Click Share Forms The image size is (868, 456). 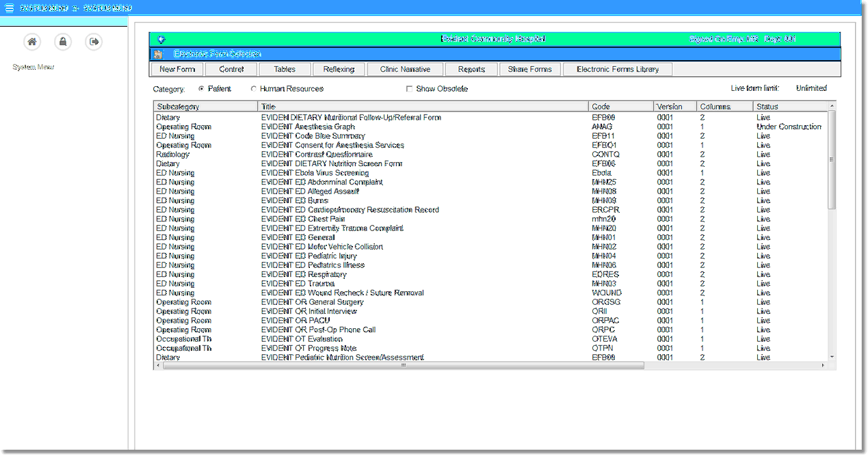[530, 69]
